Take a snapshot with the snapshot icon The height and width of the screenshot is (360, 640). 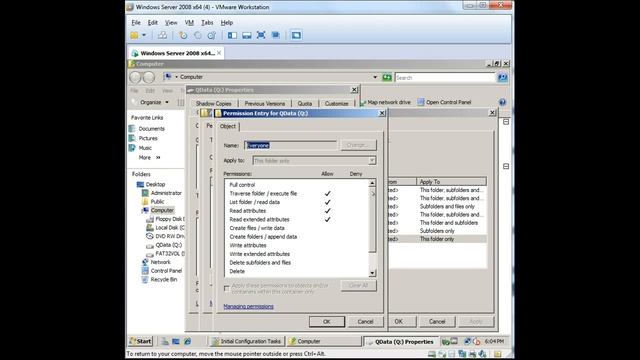point(183,36)
